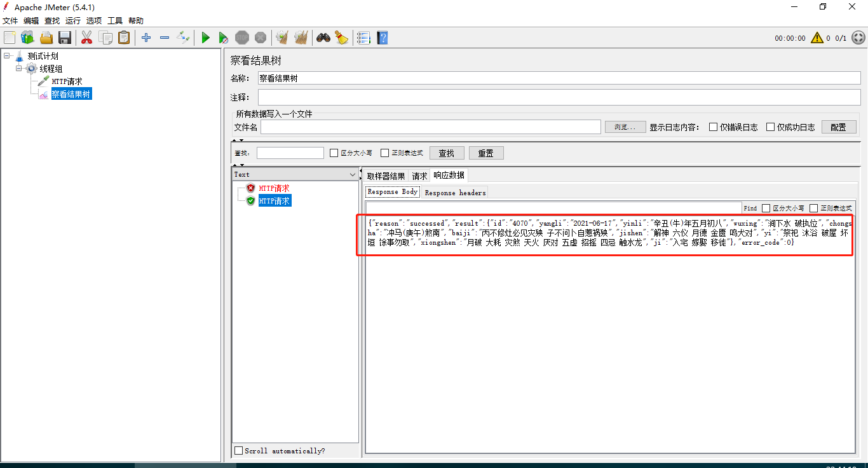Viewport: 868px width, 468px height.
Task: Click into the 名称 input field
Action: 559,78
